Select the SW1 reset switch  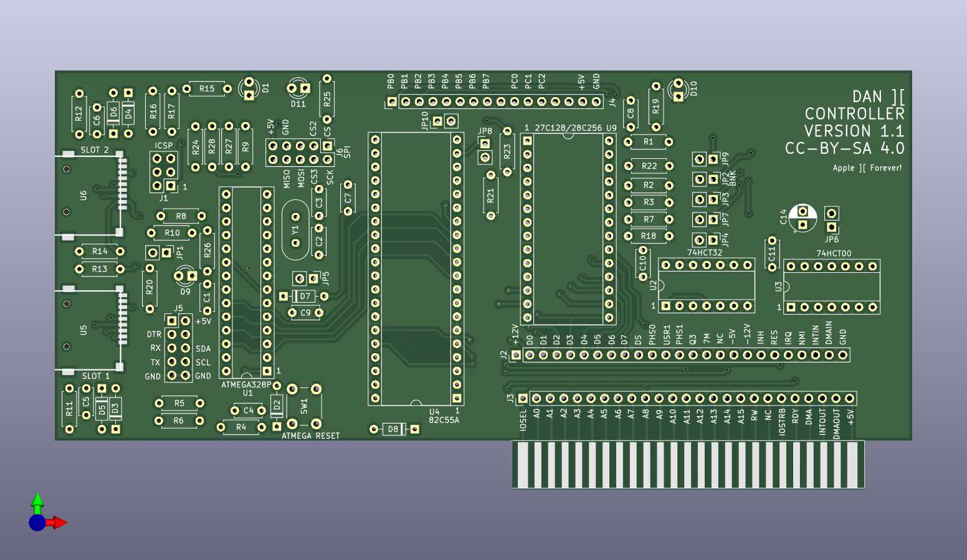[x=304, y=406]
